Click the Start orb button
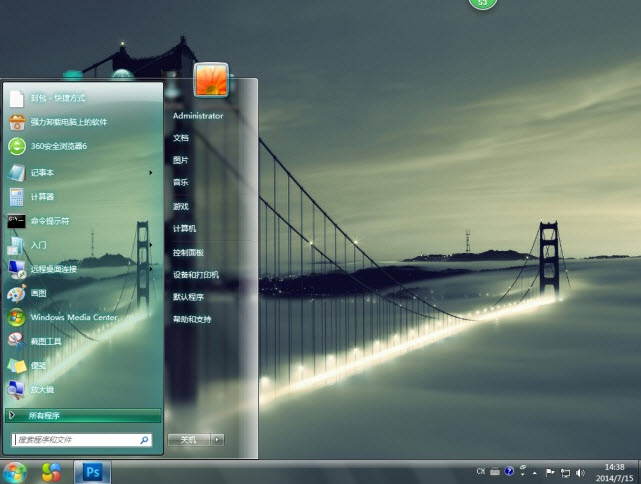641x484 pixels. [x=15, y=470]
